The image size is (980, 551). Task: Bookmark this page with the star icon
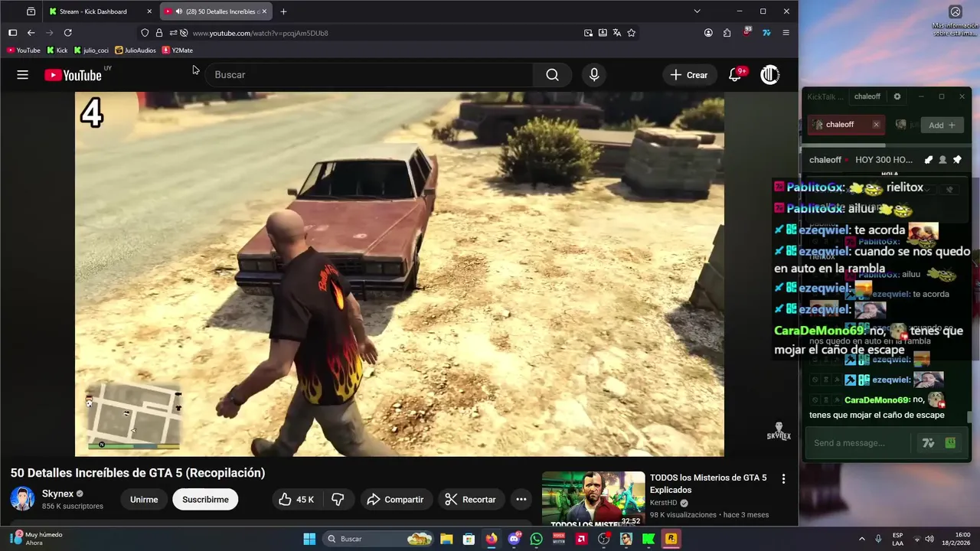click(631, 33)
